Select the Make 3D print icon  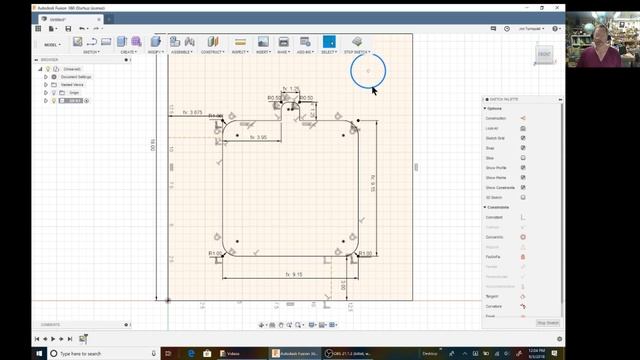(284, 41)
